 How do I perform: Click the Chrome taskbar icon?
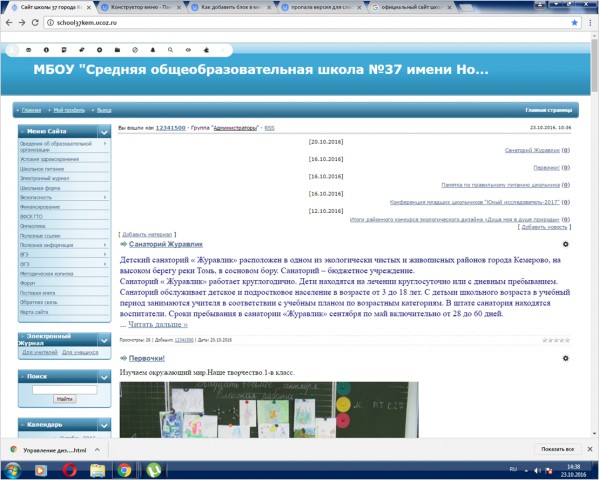[x=125, y=470]
